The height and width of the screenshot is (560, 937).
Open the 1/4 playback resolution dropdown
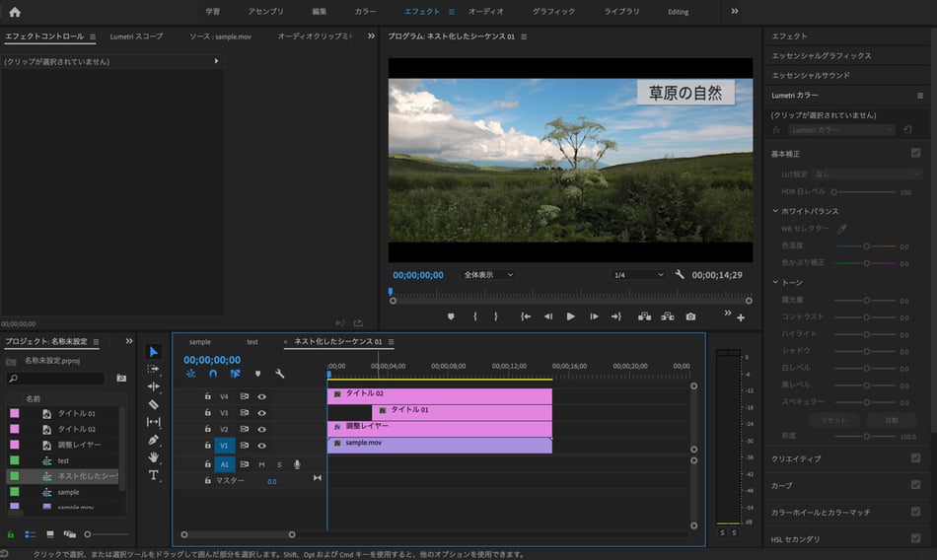pyautogui.click(x=637, y=275)
